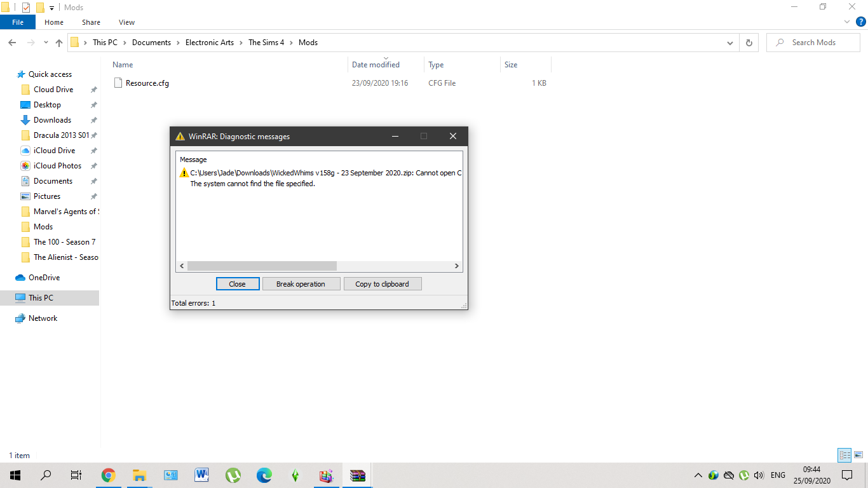Open Windows Search from taskbar

coord(46,475)
